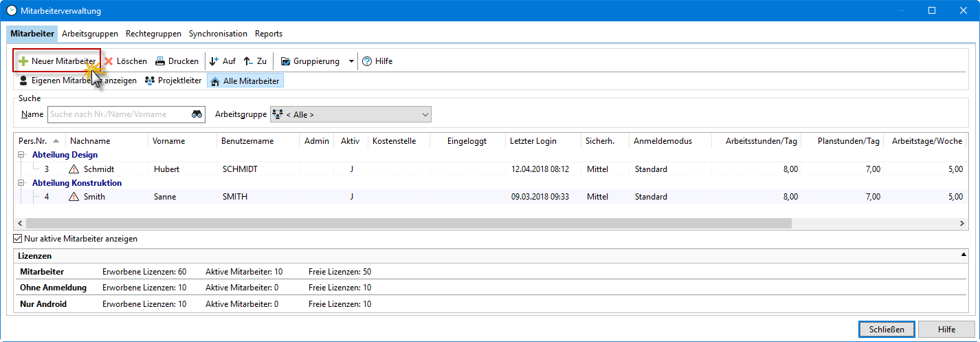This screenshot has height=342, width=980.
Task: Uncheck Nur aktive Mitarbeiter anzeigen
Action: (18, 239)
